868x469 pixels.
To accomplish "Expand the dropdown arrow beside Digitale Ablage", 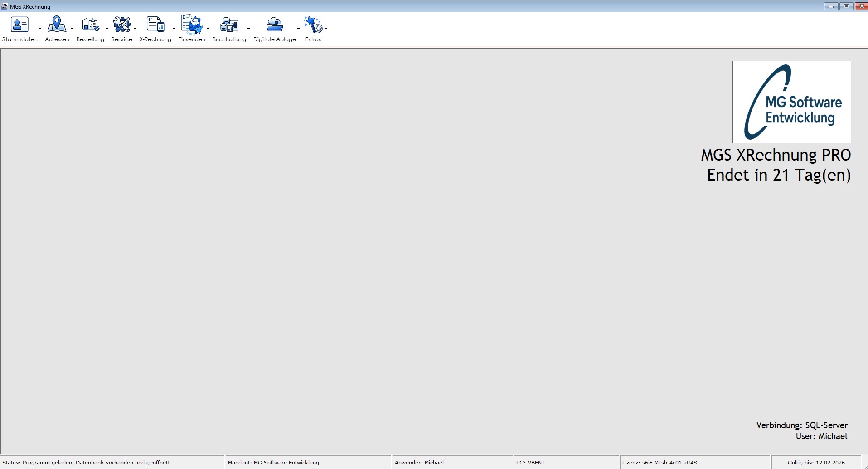I will pos(298,29).
